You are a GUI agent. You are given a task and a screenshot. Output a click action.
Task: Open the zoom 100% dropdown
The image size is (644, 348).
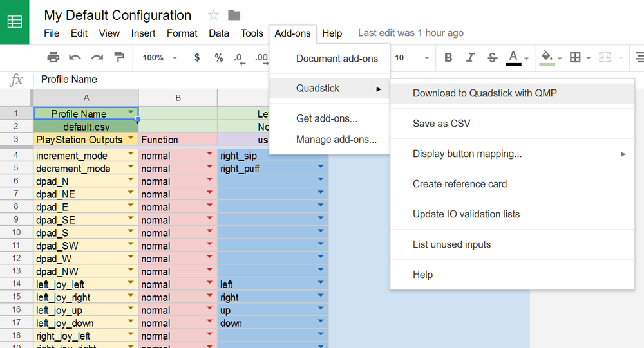pos(159,58)
